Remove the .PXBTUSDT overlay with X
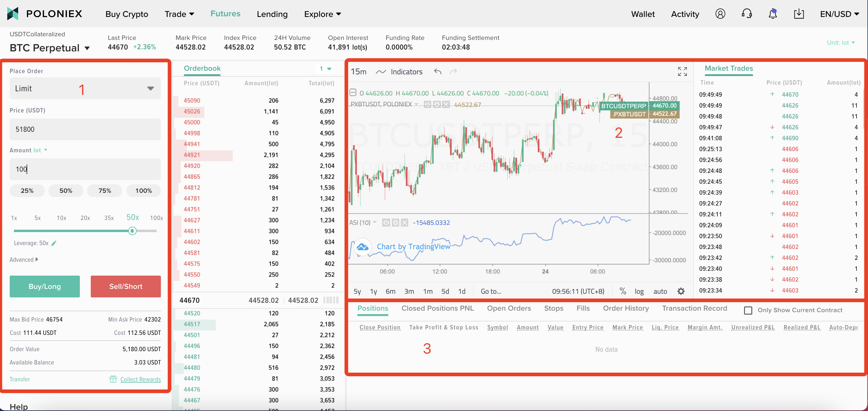The width and height of the screenshot is (868, 411). [446, 105]
